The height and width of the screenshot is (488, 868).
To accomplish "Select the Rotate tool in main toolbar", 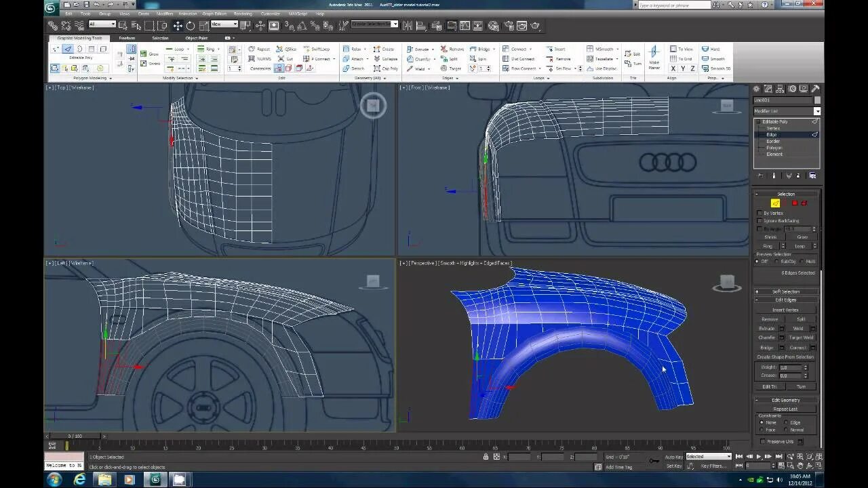I will click(x=191, y=26).
